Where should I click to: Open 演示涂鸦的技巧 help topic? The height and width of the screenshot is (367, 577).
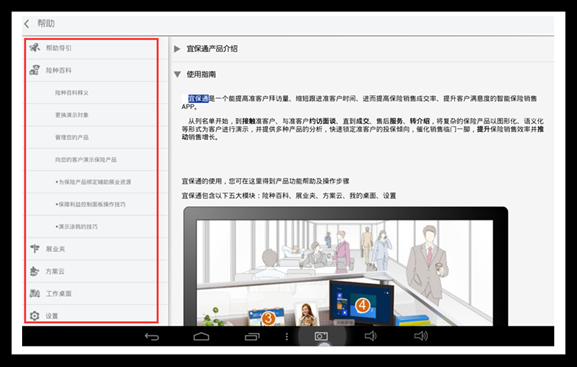click(x=77, y=226)
